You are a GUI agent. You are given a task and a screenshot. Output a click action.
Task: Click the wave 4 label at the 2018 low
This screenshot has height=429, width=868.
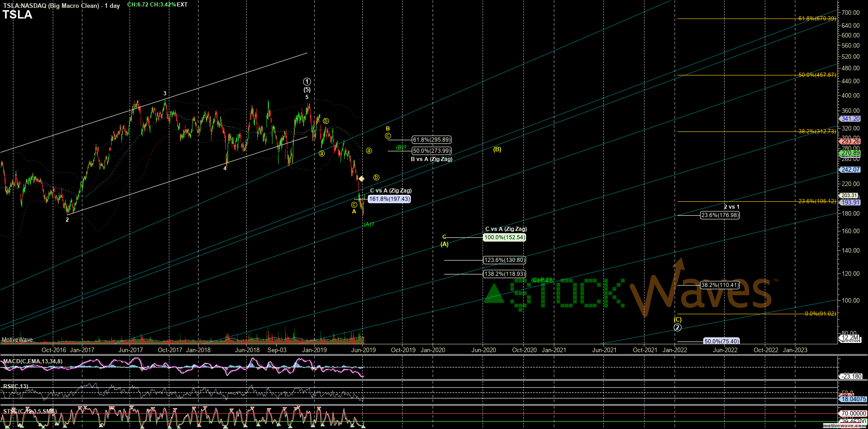(x=225, y=168)
